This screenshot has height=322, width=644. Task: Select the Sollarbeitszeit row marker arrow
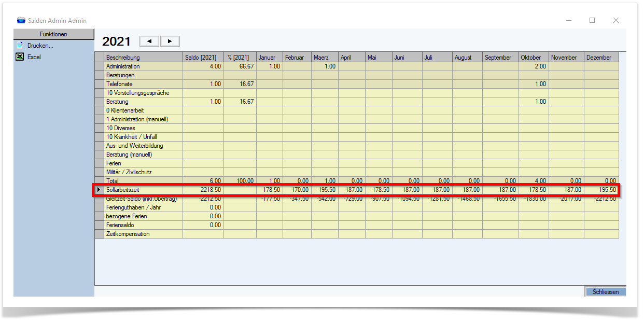[x=99, y=190]
